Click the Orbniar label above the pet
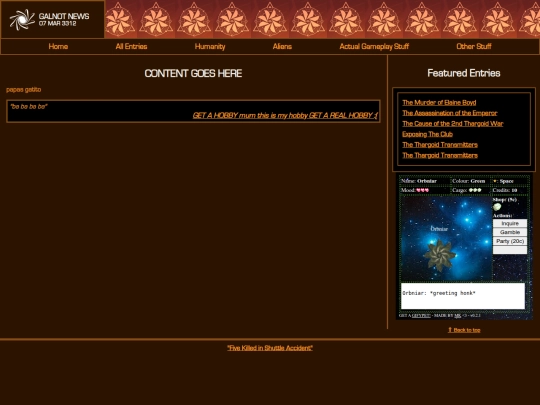This screenshot has height=405, width=540. click(x=439, y=229)
